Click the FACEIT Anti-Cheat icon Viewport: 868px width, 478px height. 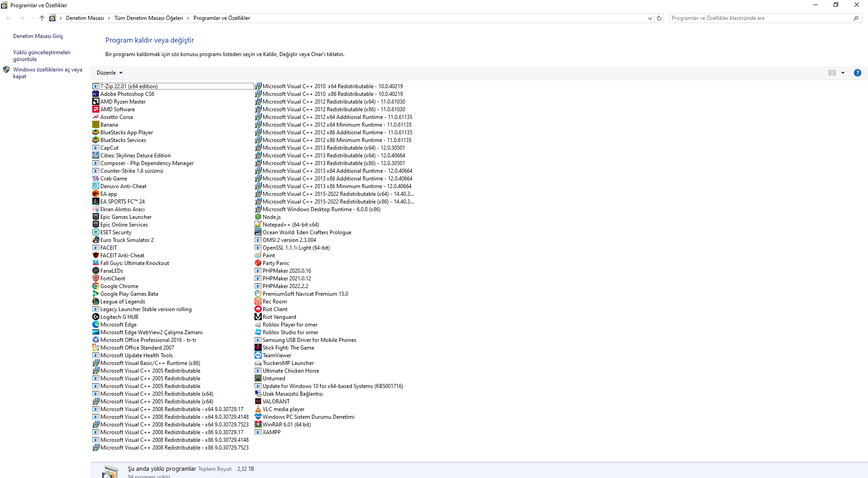[x=96, y=256]
